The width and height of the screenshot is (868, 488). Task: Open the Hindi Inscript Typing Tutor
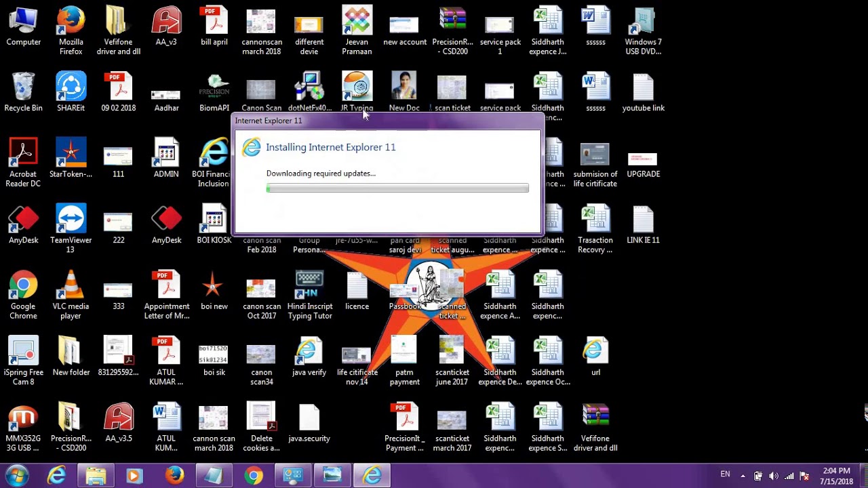310,296
